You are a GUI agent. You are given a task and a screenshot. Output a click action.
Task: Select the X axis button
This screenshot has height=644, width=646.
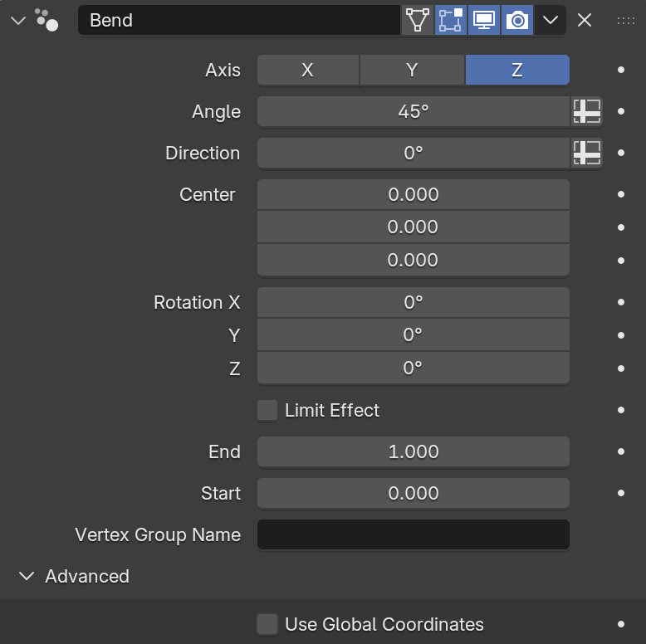(x=308, y=70)
